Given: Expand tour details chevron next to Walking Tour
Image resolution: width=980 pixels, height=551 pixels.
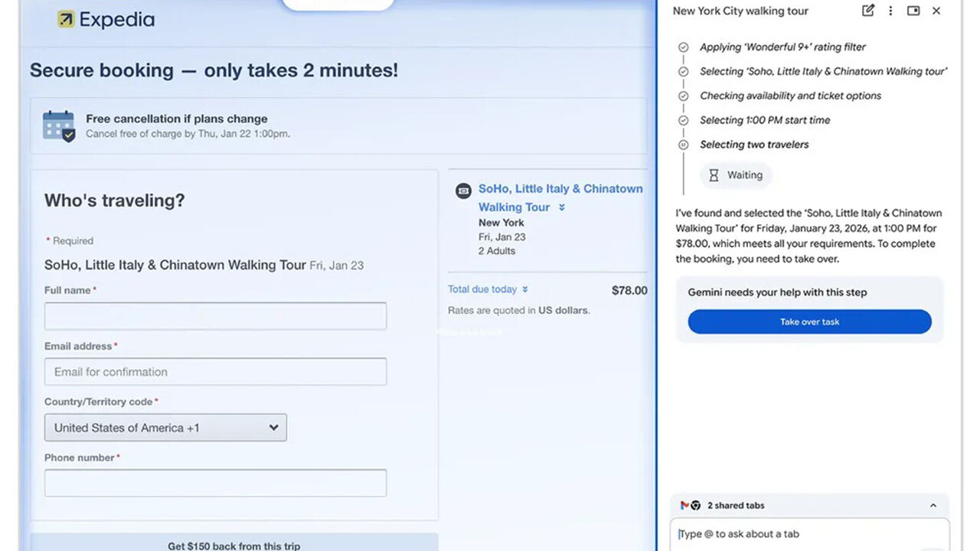Looking at the screenshot, I should pos(562,207).
